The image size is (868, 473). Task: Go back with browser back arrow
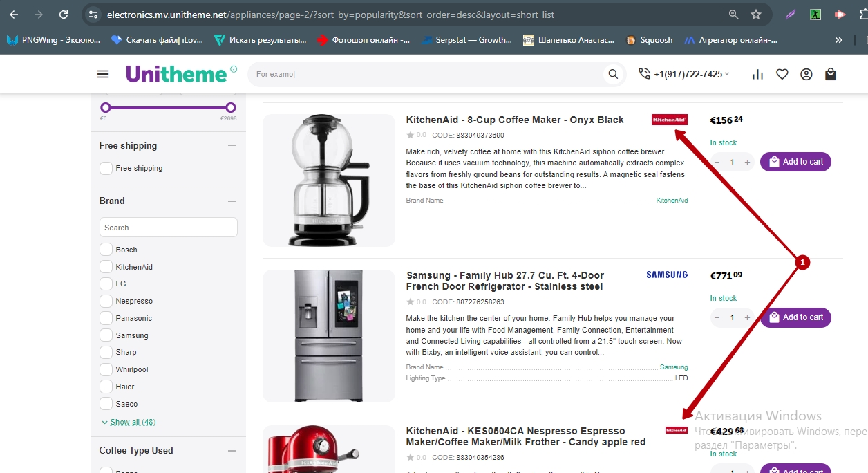(x=14, y=15)
